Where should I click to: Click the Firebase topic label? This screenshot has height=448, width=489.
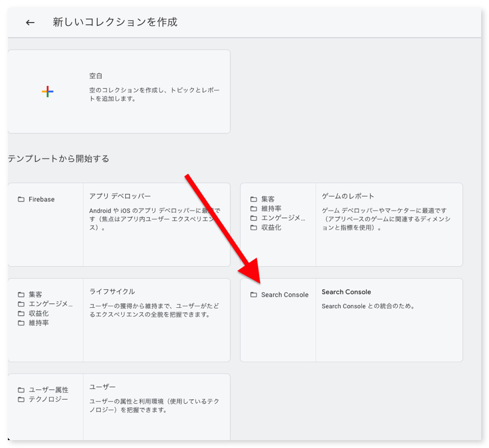coord(42,199)
